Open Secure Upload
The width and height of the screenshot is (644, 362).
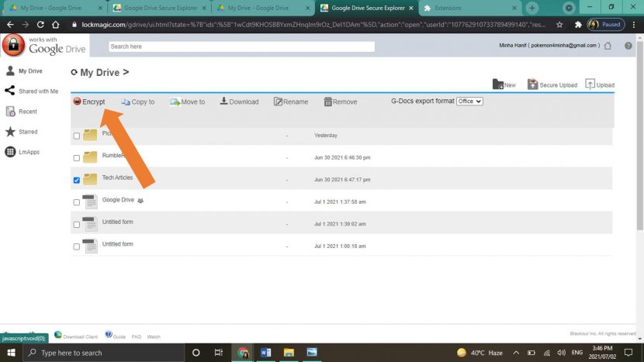[x=552, y=84]
